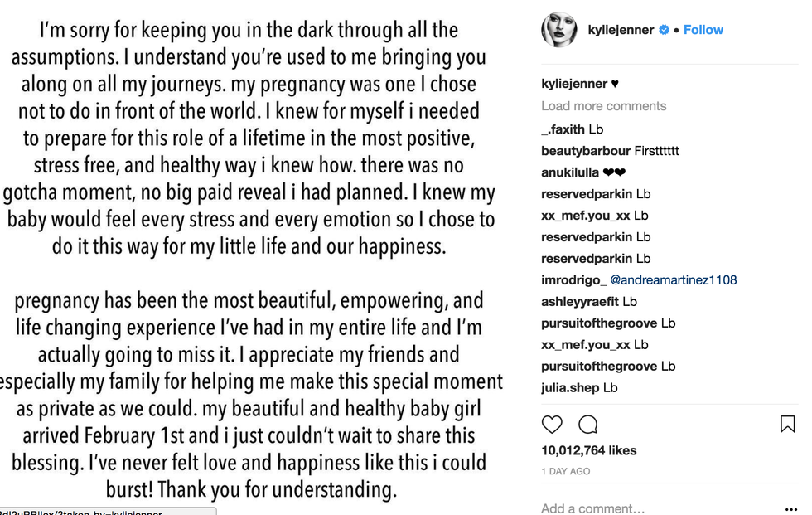Go to imrodrigo_ profile
Screen dimensions: 812x515
(574, 280)
